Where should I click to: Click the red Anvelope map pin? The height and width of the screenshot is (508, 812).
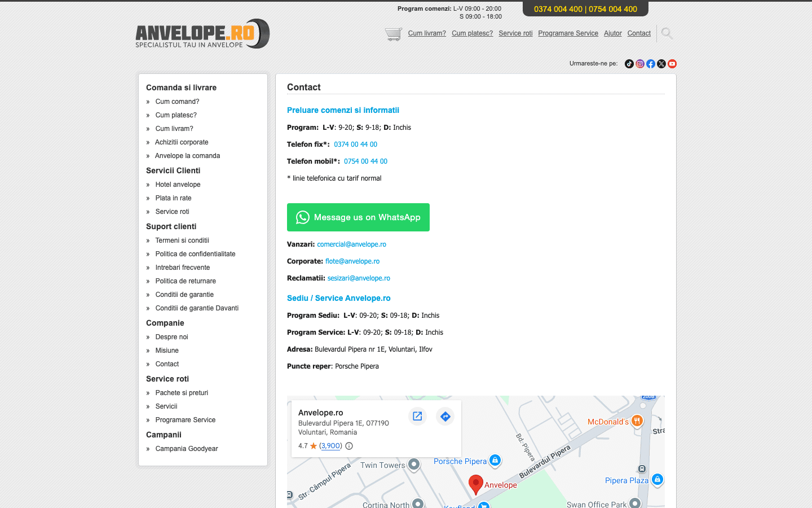tap(476, 485)
